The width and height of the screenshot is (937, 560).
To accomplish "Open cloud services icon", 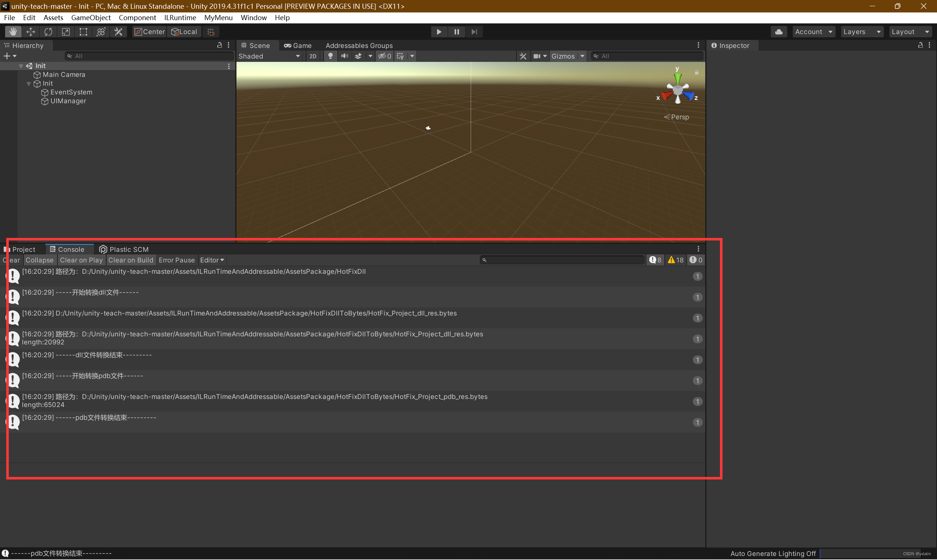I will 779,32.
